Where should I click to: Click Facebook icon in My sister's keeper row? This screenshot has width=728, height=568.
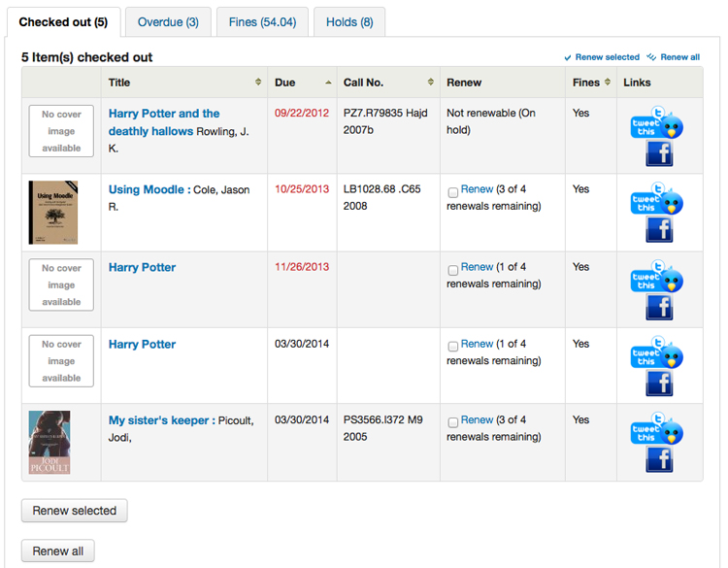(x=659, y=460)
